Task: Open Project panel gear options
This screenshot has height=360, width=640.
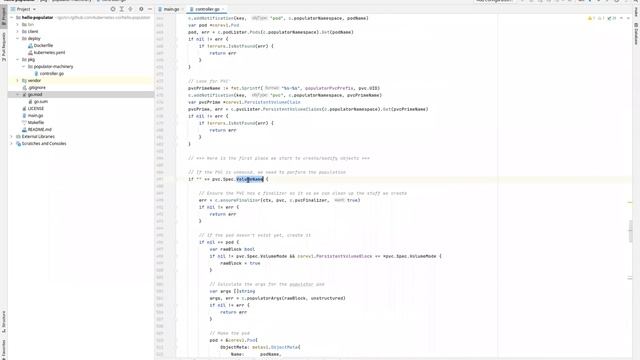Action: coord(141,9)
